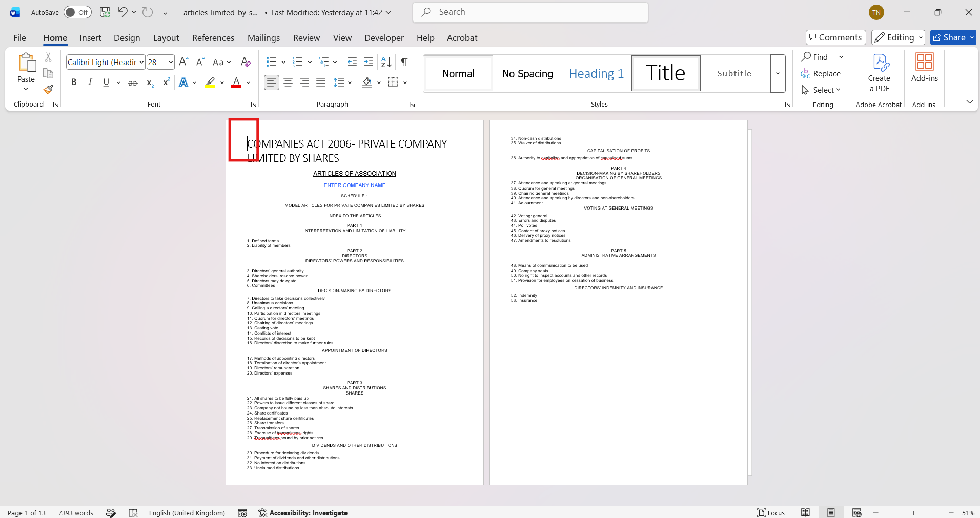Toggle Print Layout view
Image resolution: width=980 pixels, height=518 pixels.
coord(831,513)
